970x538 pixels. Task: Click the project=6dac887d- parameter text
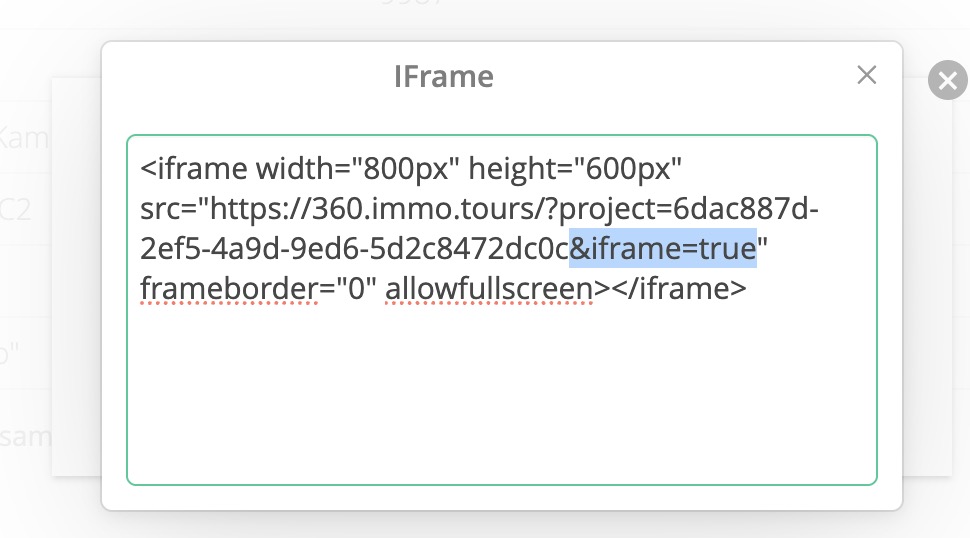click(689, 210)
